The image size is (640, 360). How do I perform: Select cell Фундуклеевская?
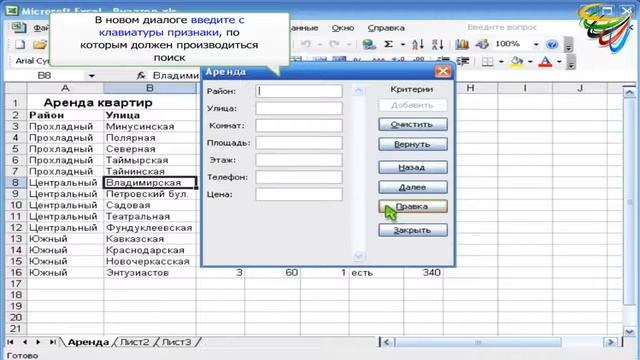pos(150,227)
